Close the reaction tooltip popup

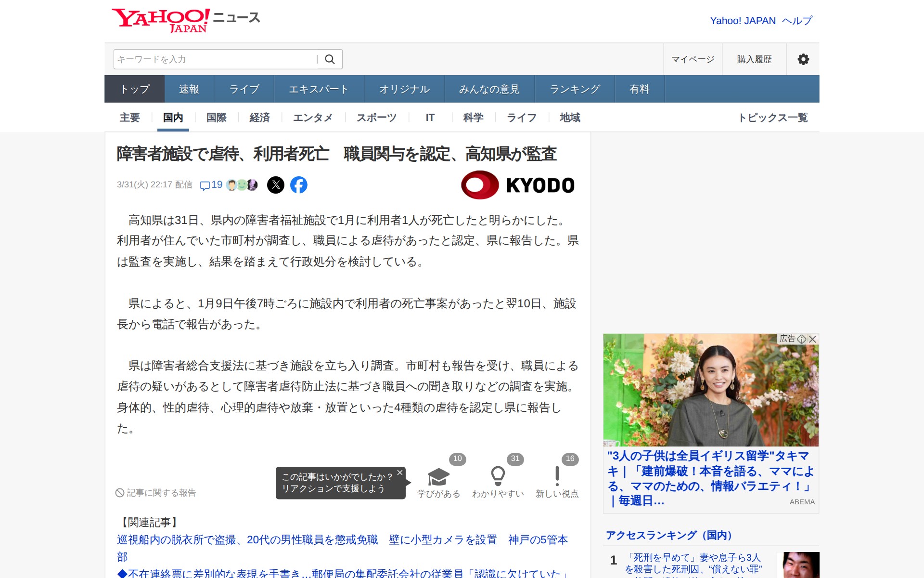400,473
